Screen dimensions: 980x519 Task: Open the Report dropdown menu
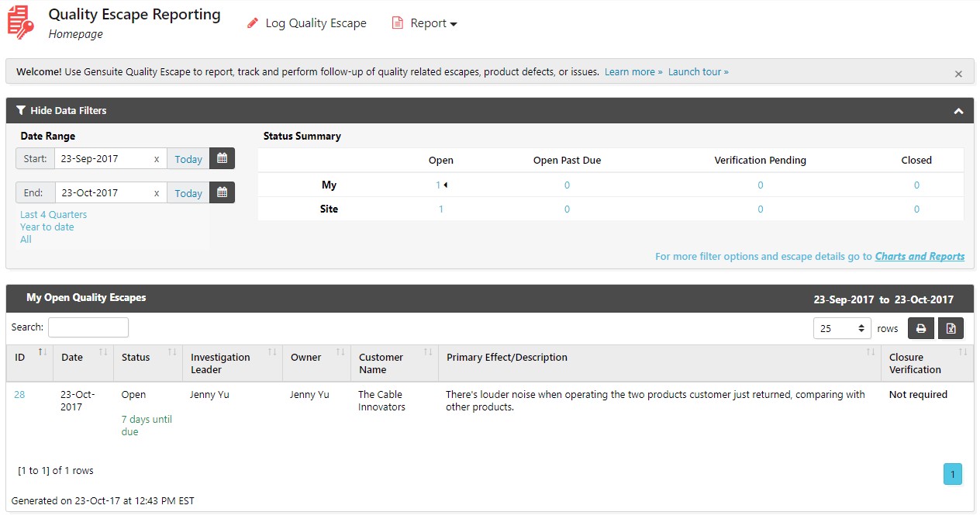pyautogui.click(x=424, y=23)
